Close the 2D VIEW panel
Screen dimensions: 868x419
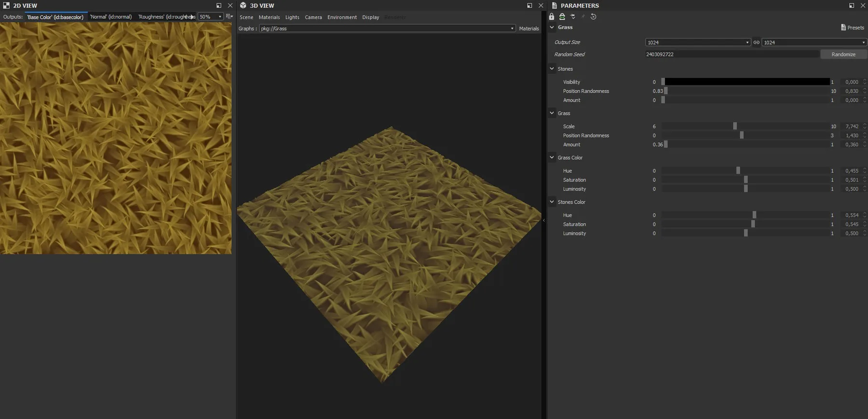(230, 5)
